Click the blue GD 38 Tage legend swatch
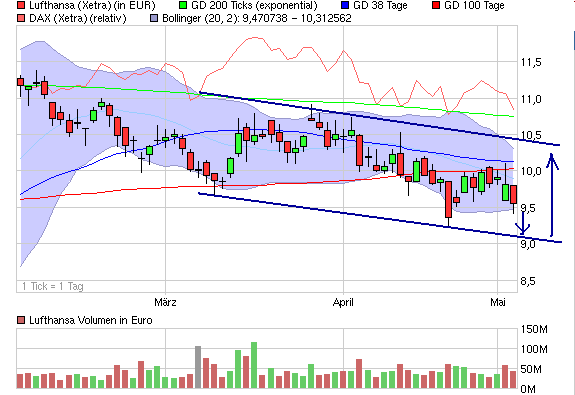 [345, 5]
